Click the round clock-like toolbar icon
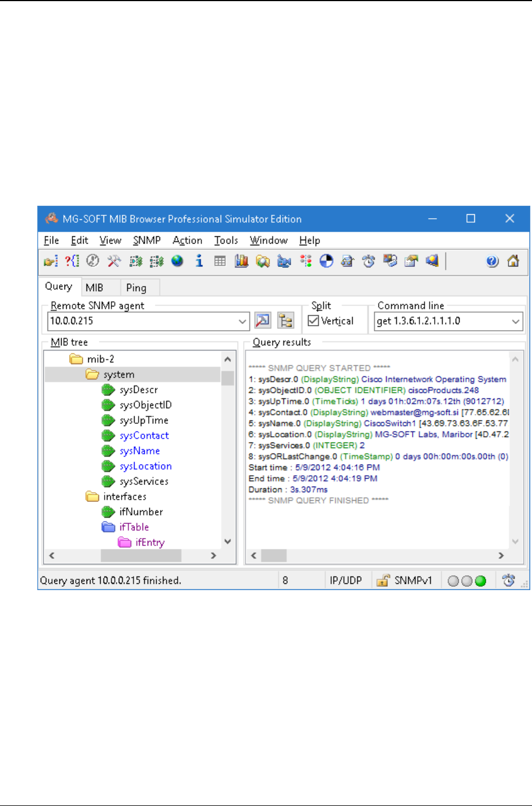This screenshot has width=532, height=806. tap(93, 261)
